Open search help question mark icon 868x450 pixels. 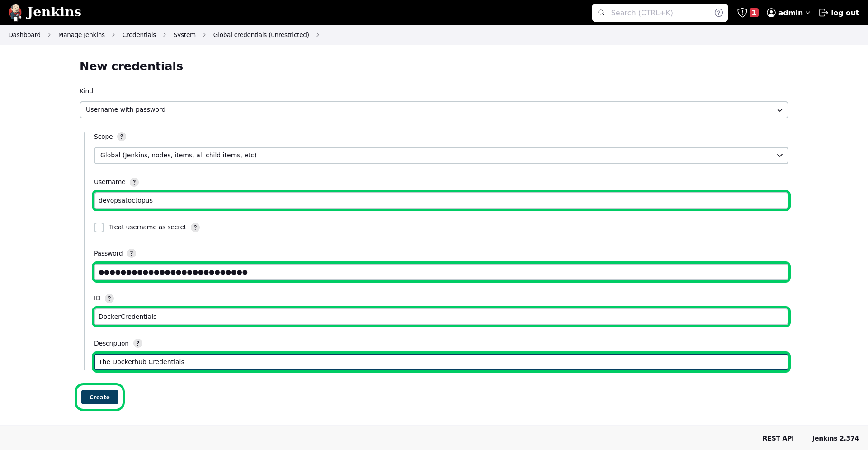(718, 13)
